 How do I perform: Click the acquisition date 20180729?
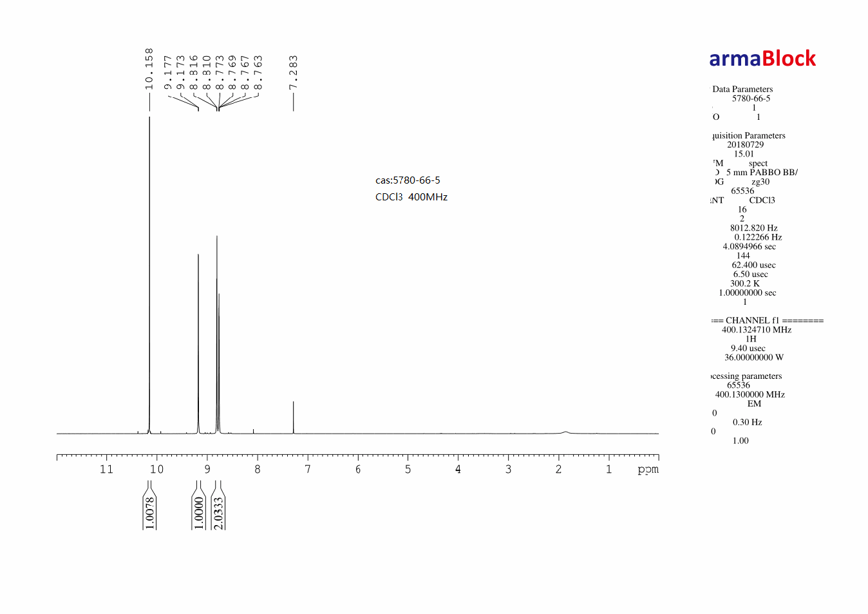click(746, 145)
